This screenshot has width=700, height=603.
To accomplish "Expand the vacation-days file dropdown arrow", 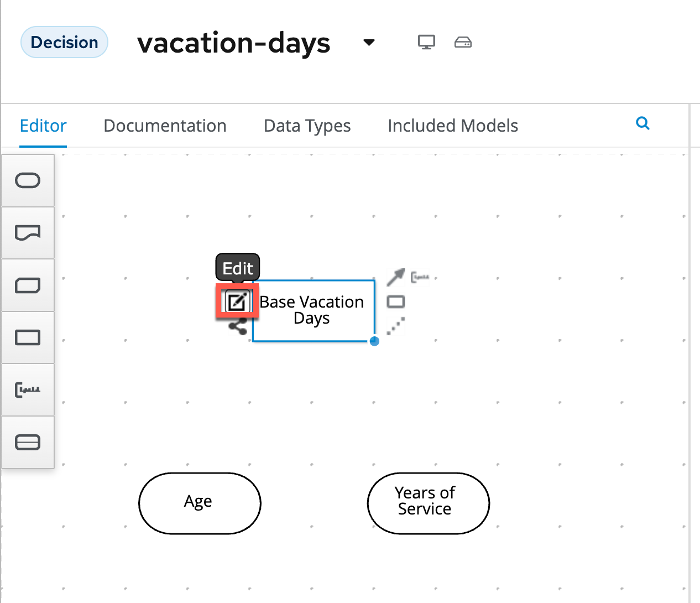I will tap(369, 43).
